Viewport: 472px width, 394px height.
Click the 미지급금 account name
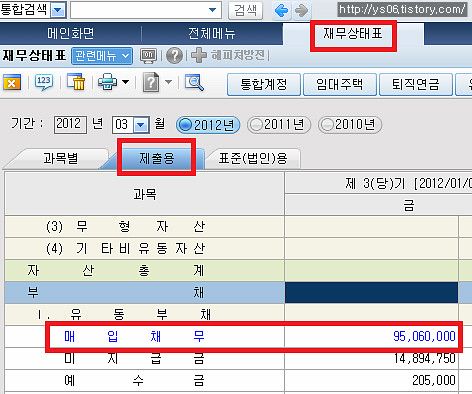[134, 359]
